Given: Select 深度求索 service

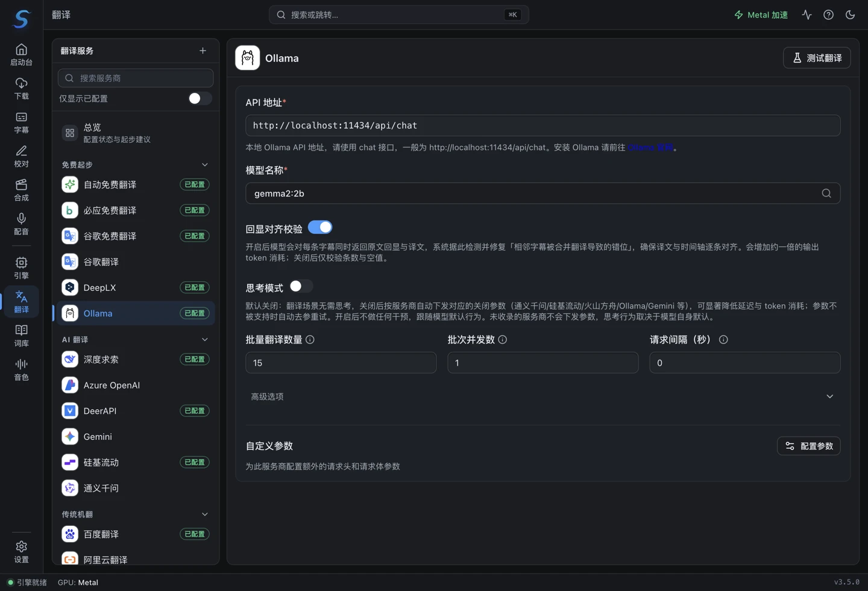Looking at the screenshot, I should click(136, 359).
